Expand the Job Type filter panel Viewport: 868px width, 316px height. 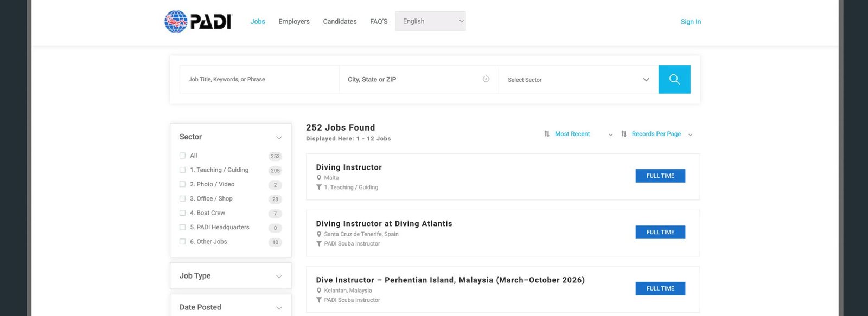(279, 276)
